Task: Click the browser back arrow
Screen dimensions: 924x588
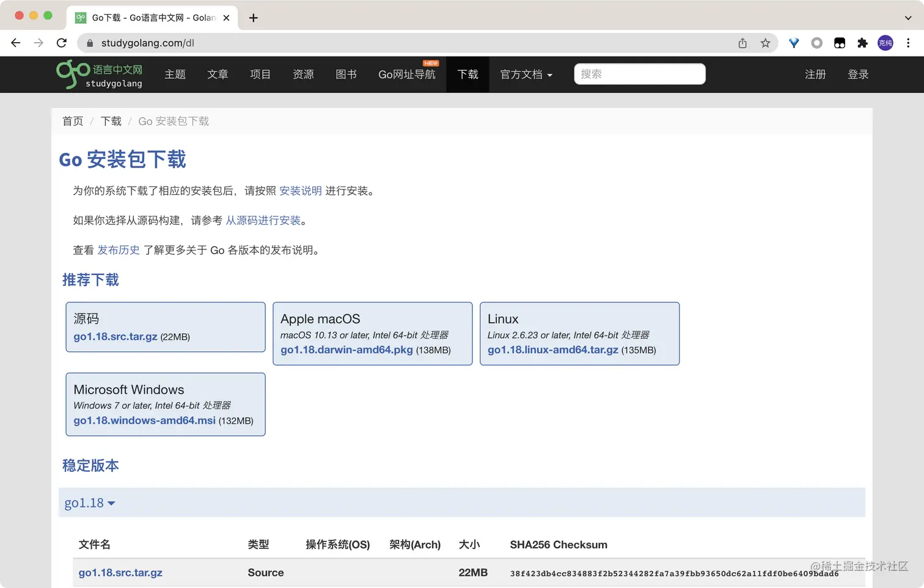Action: 16,43
